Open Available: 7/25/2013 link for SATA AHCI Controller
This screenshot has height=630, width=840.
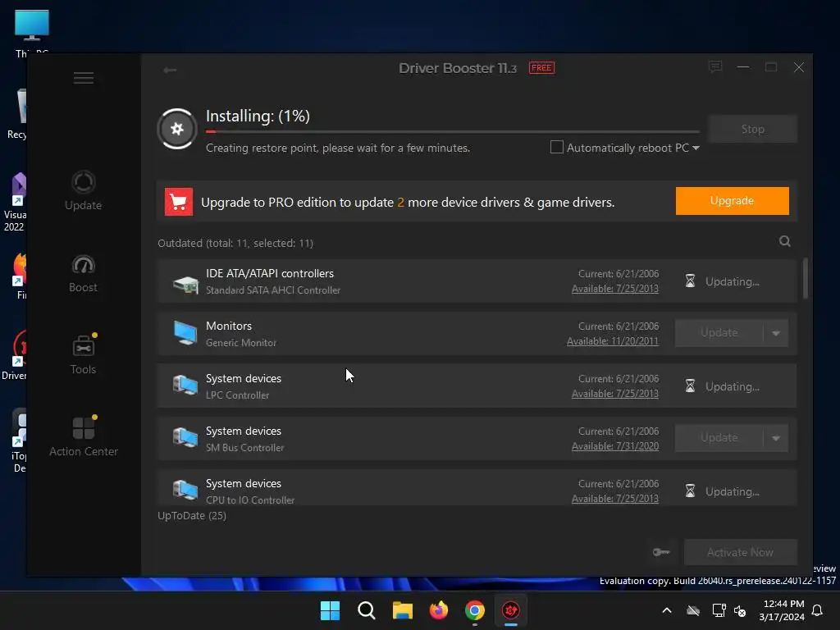tap(615, 289)
